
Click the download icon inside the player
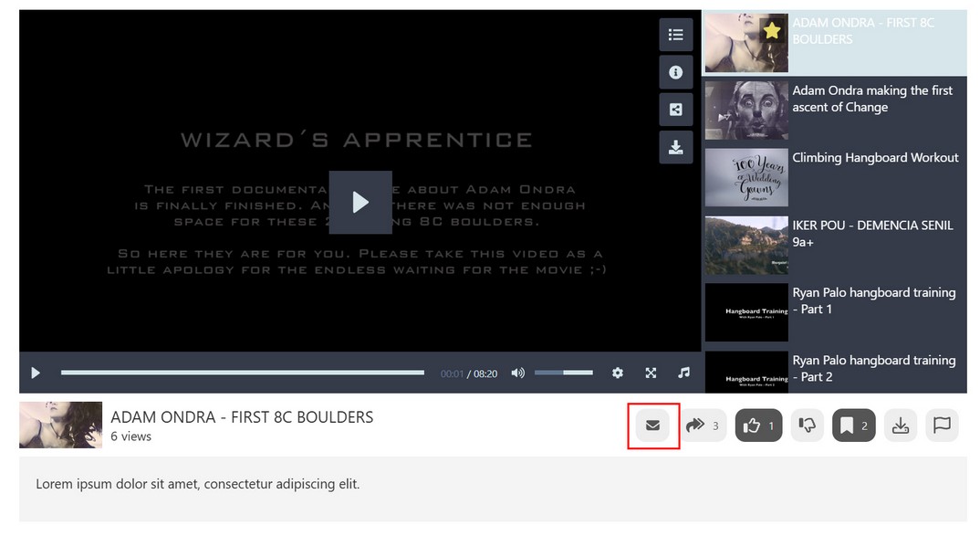pos(675,147)
